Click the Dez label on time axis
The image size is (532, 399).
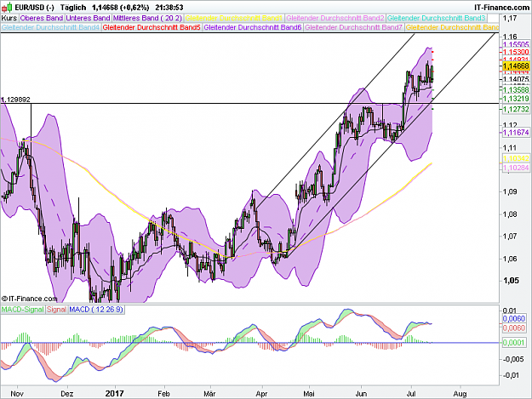coord(67,394)
